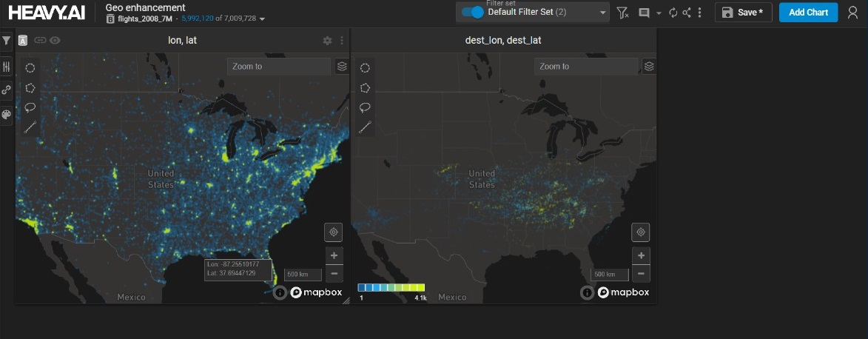Clear all filters using the filter-x icon
This screenshot has height=339, width=868.
point(622,13)
